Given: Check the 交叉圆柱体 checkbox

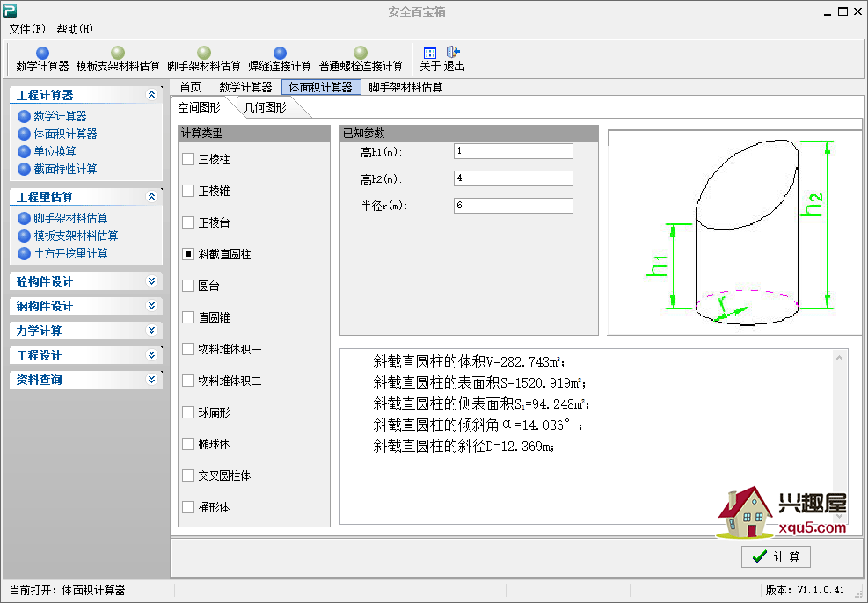Looking at the screenshot, I should pos(188,476).
